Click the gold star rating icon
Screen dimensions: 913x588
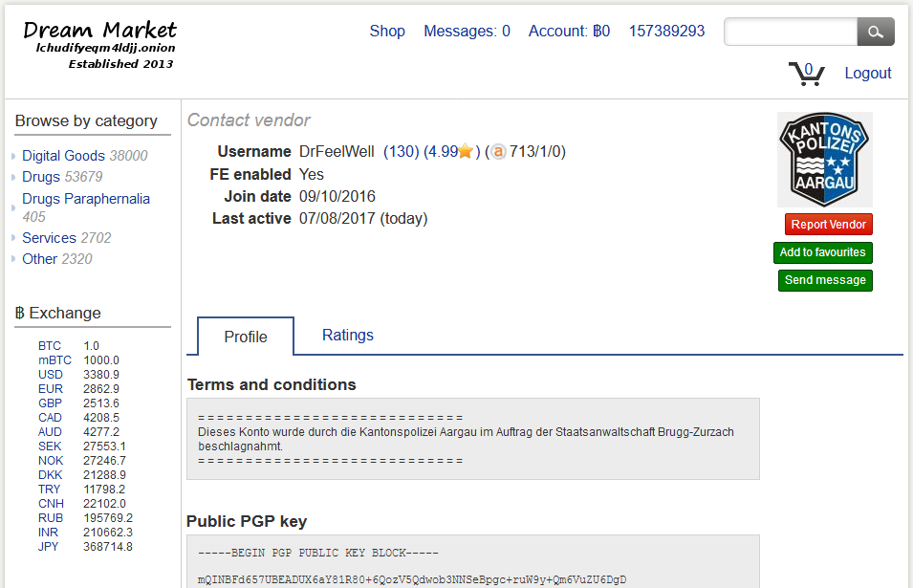466,151
